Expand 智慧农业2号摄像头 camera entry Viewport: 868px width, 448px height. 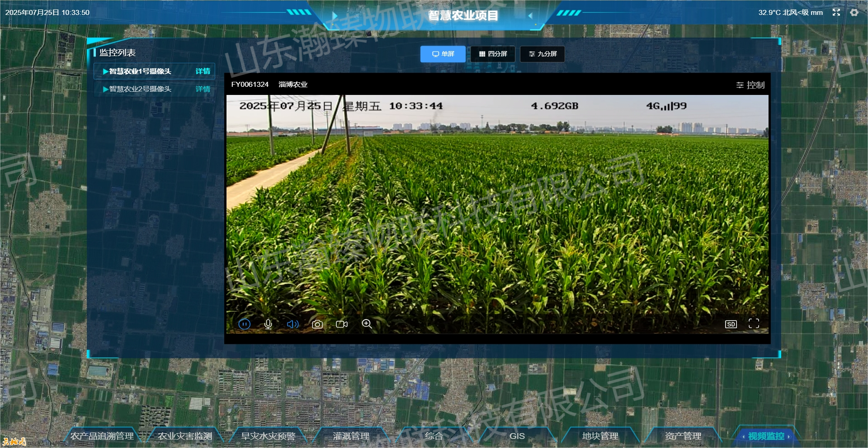point(105,89)
